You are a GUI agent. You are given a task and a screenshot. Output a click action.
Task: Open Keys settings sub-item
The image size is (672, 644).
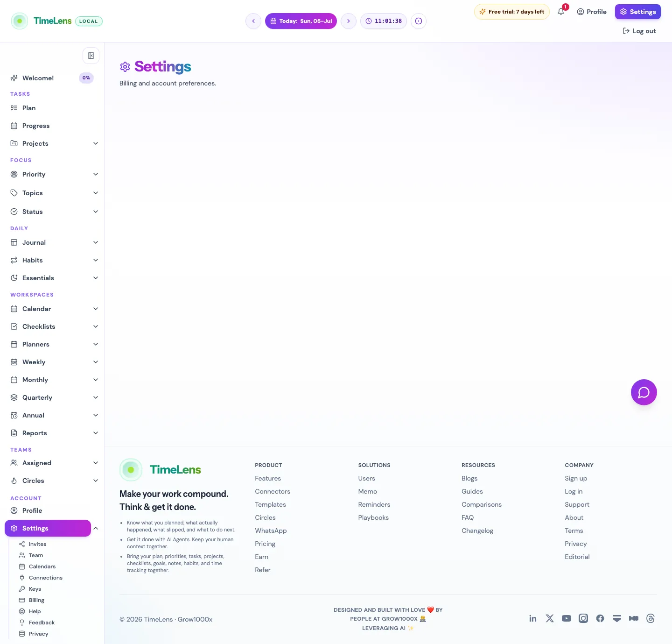pos(35,589)
